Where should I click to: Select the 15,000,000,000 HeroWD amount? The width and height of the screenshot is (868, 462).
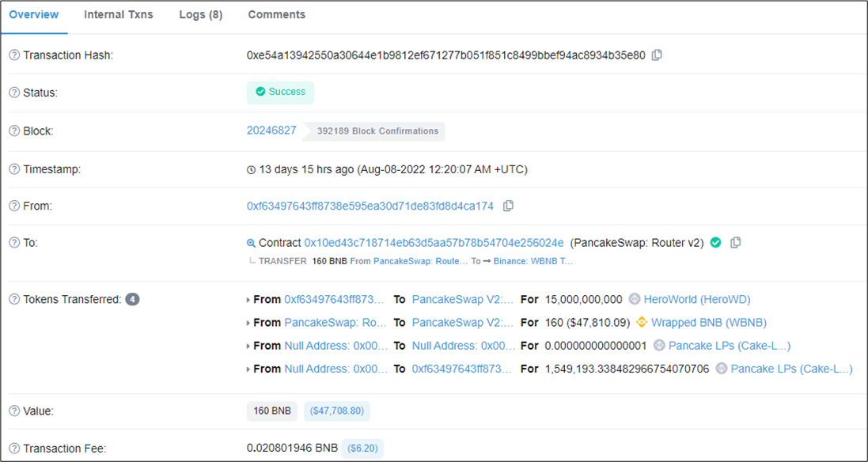583,299
